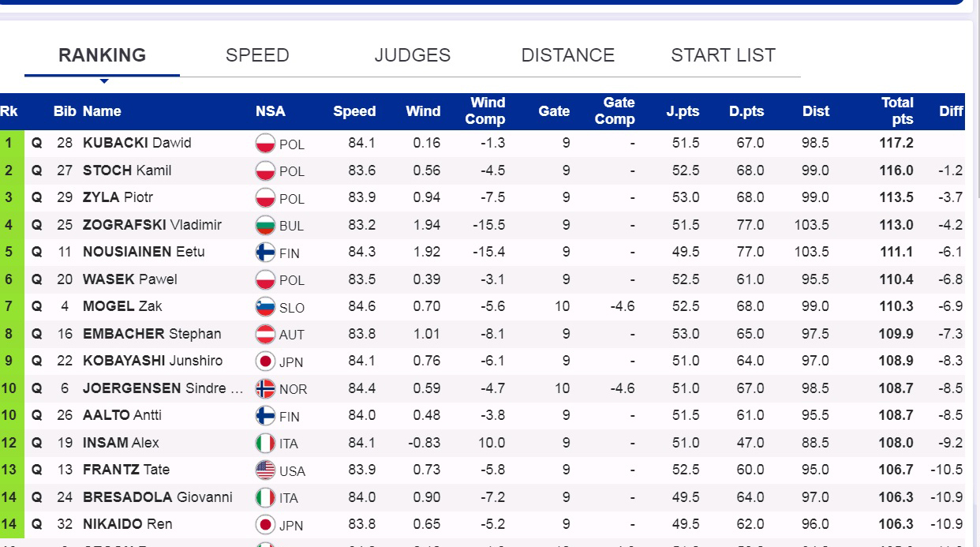
Task: Select the RANKING tab
Action: pyautogui.click(x=103, y=55)
